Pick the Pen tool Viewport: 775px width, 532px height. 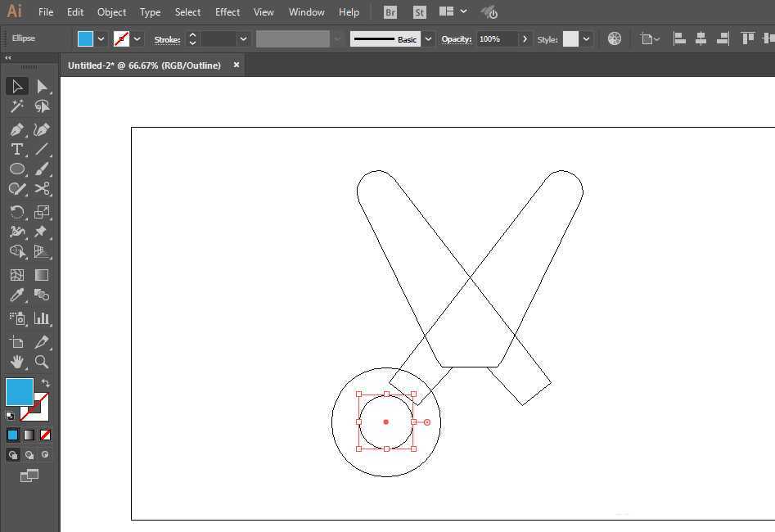pyautogui.click(x=16, y=129)
